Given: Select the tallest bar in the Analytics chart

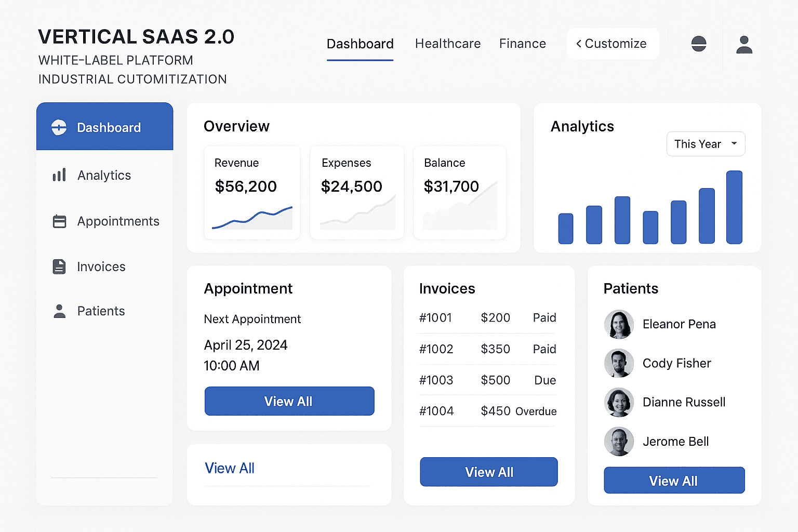Looking at the screenshot, I should click(x=734, y=207).
